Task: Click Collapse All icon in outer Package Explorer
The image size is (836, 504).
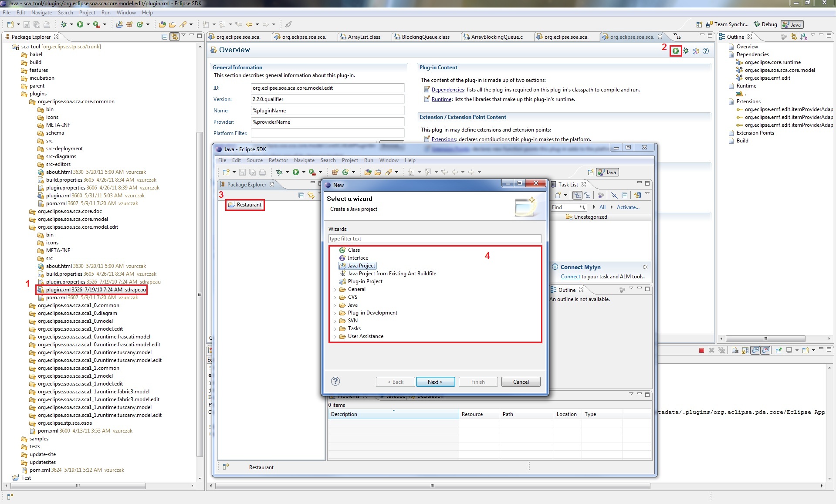Action: (x=164, y=37)
